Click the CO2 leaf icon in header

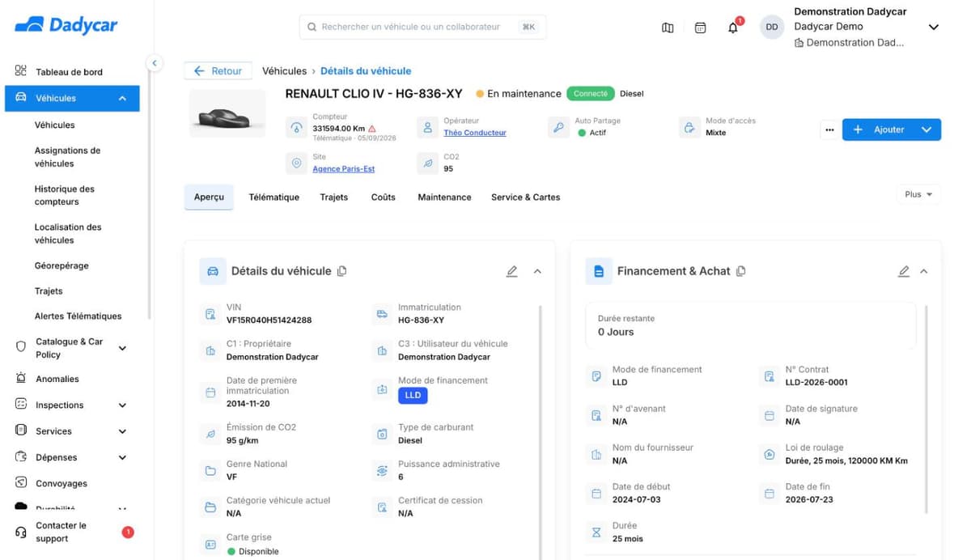[x=428, y=163]
